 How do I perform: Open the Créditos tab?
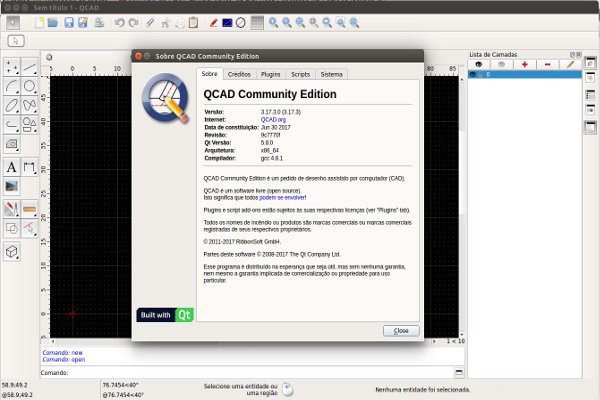[239, 74]
